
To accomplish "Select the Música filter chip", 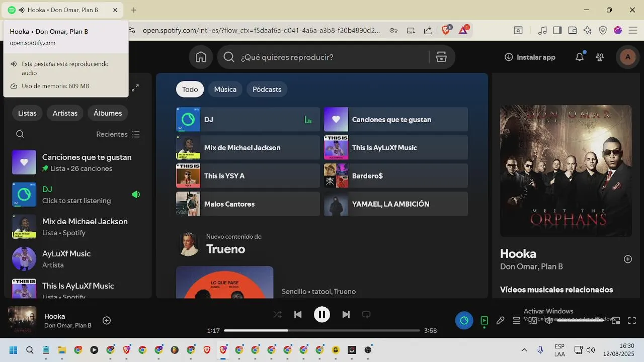I will pyautogui.click(x=225, y=89).
